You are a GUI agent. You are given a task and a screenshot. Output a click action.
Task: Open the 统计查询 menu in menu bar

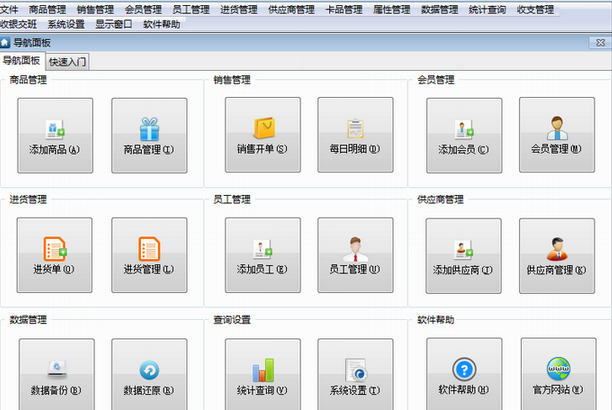tap(487, 9)
